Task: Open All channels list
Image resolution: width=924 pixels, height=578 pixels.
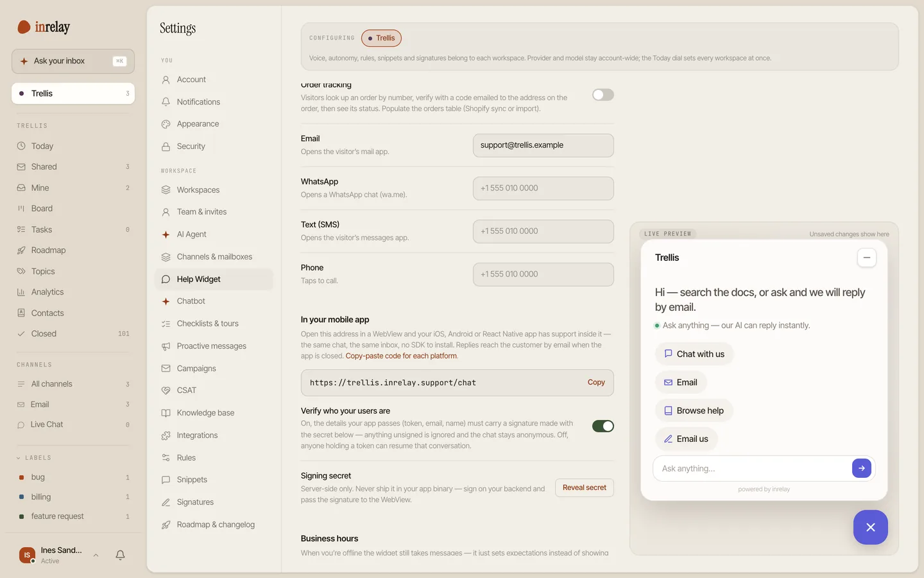Action: coord(73,384)
